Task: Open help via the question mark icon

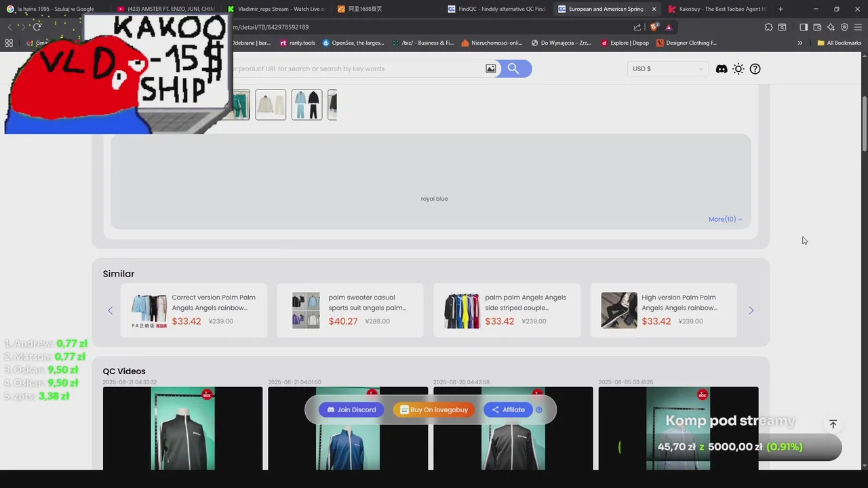Action: [x=755, y=68]
